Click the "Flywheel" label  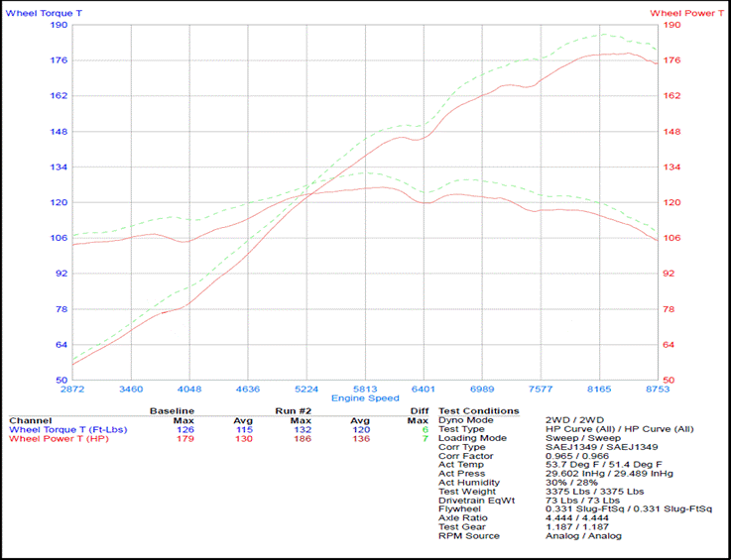(x=458, y=509)
